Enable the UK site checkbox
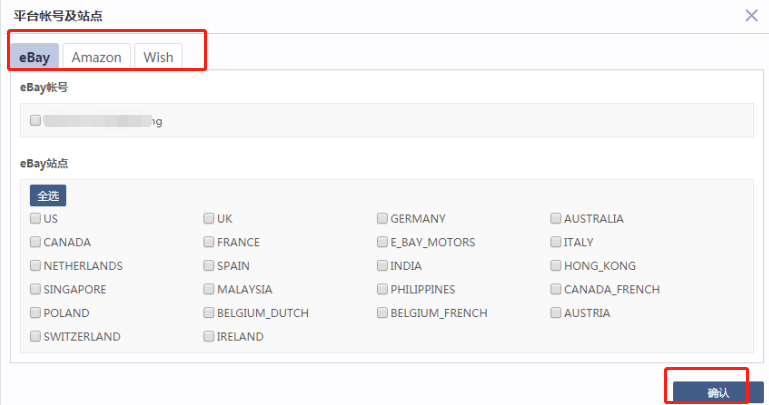 209,218
